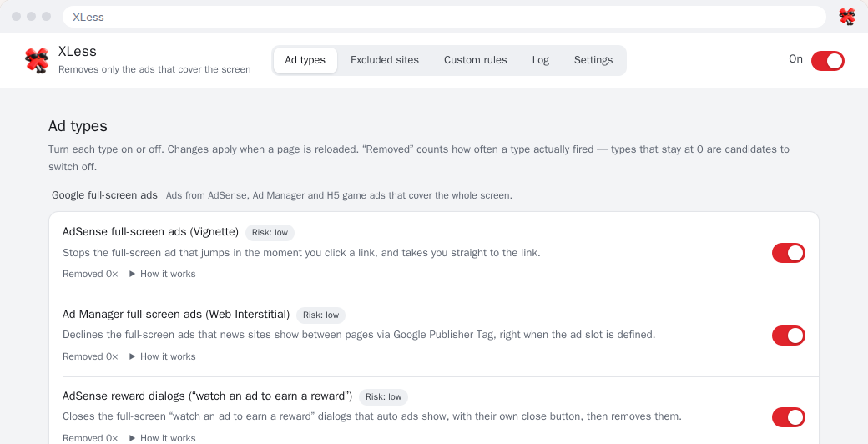Click the Google full-screen ads group label
This screenshot has height=444, width=868.
pos(104,195)
